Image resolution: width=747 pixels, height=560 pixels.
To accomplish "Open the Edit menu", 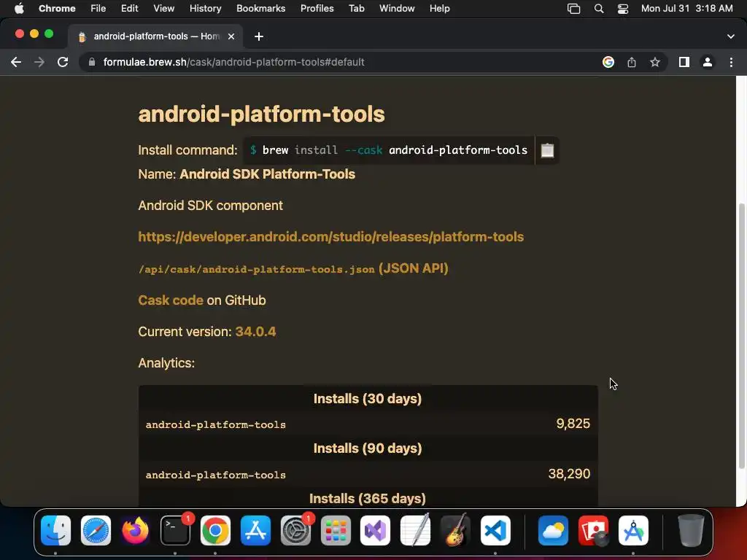I will click(x=129, y=9).
